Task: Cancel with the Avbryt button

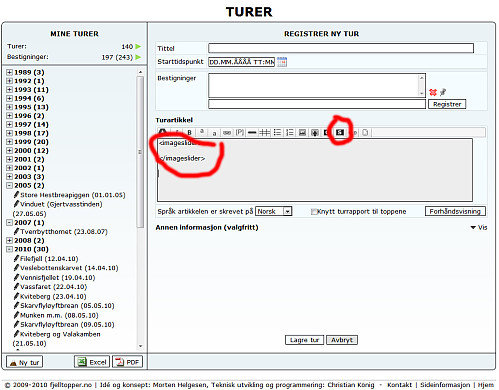Action: [x=342, y=340]
